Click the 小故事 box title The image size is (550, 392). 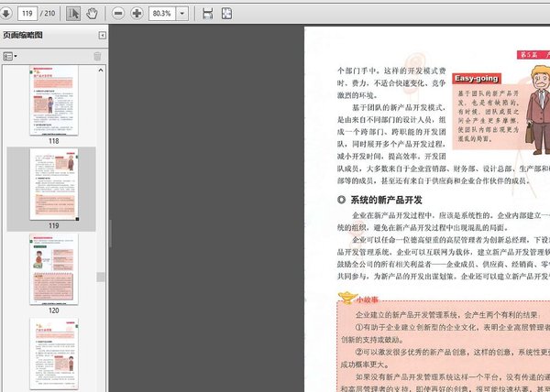[368, 299]
